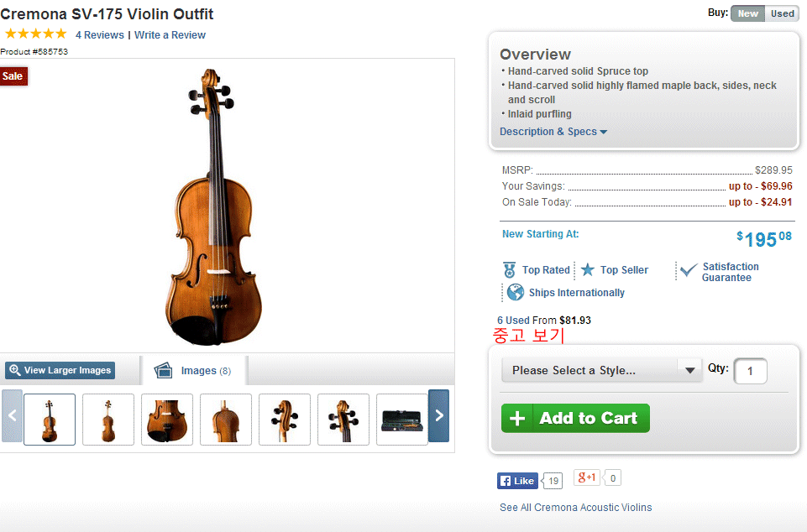
Task: Click the Top Seller star icon
Action: pyautogui.click(x=588, y=270)
